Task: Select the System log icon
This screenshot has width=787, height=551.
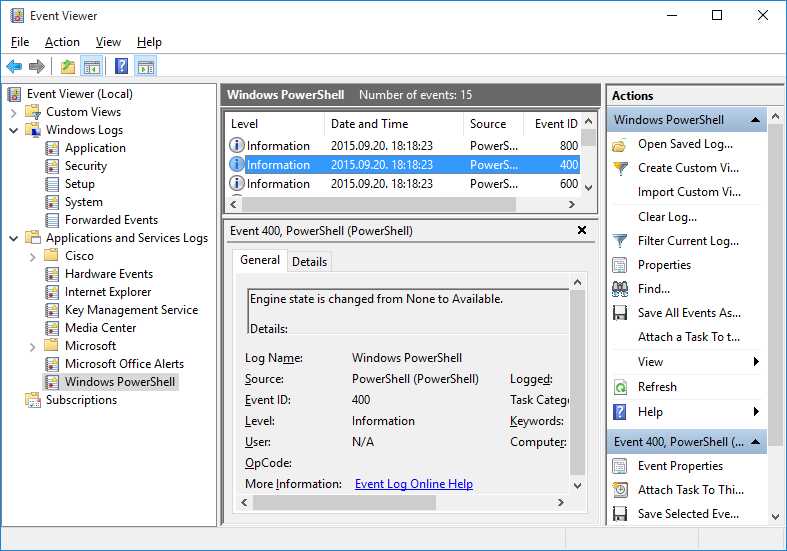Action: (x=52, y=202)
